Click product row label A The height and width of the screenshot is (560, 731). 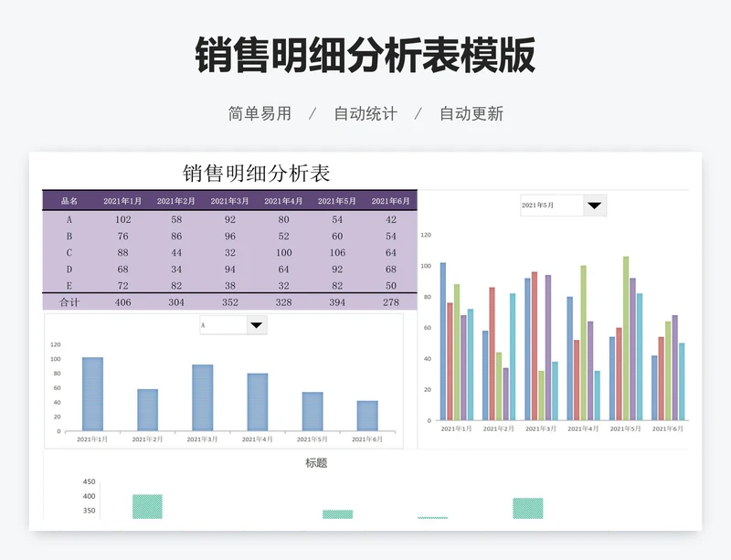[x=69, y=219]
